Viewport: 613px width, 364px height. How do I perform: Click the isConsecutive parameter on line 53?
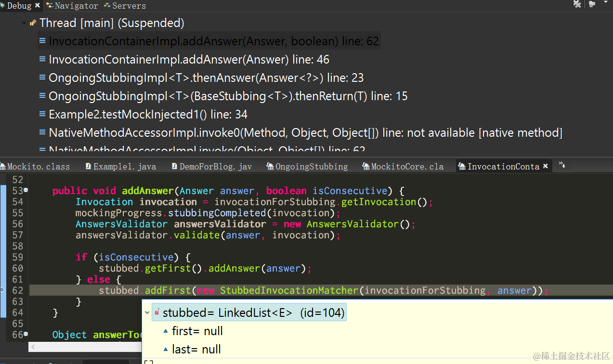[x=350, y=191]
